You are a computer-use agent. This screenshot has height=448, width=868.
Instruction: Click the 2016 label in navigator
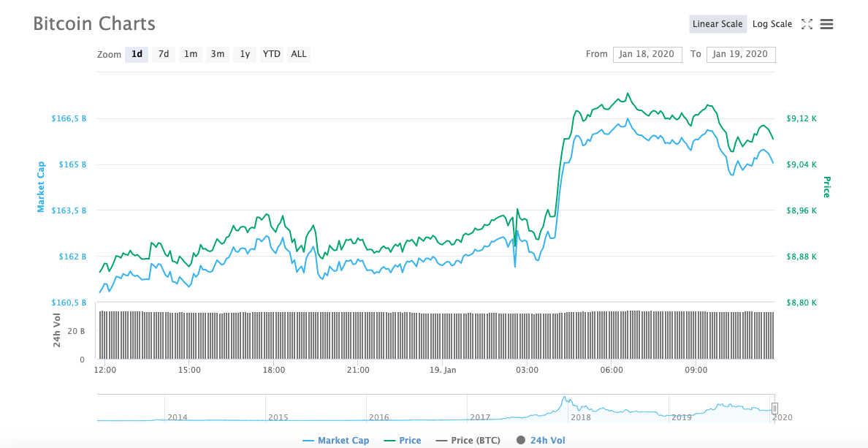(378, 417)
